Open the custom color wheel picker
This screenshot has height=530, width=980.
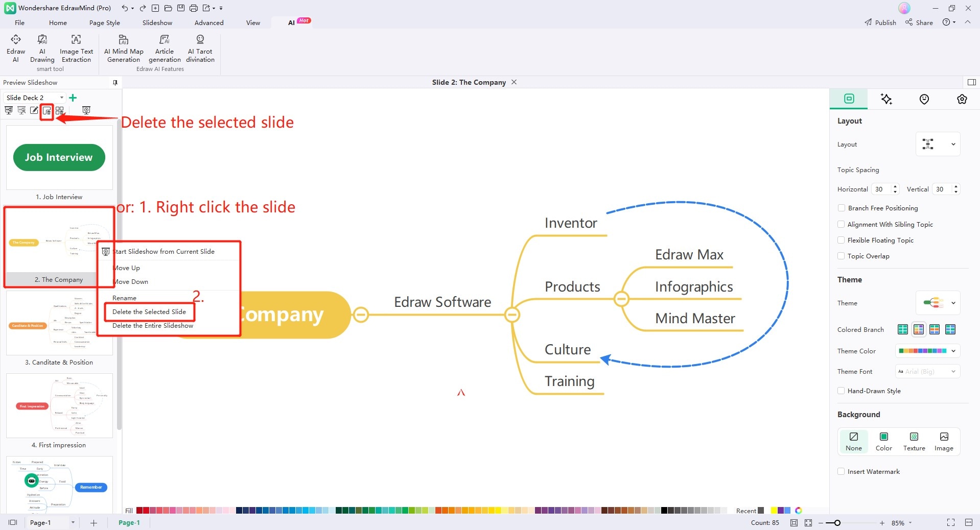coord(799,511)
